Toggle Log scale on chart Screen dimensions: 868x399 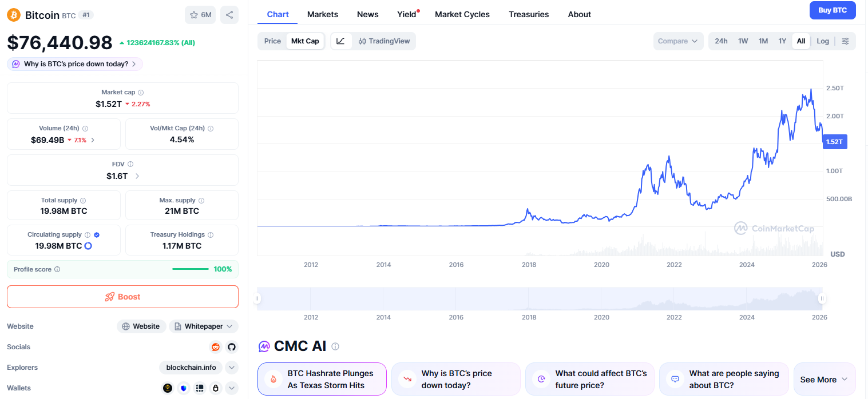tap(822, 41)
